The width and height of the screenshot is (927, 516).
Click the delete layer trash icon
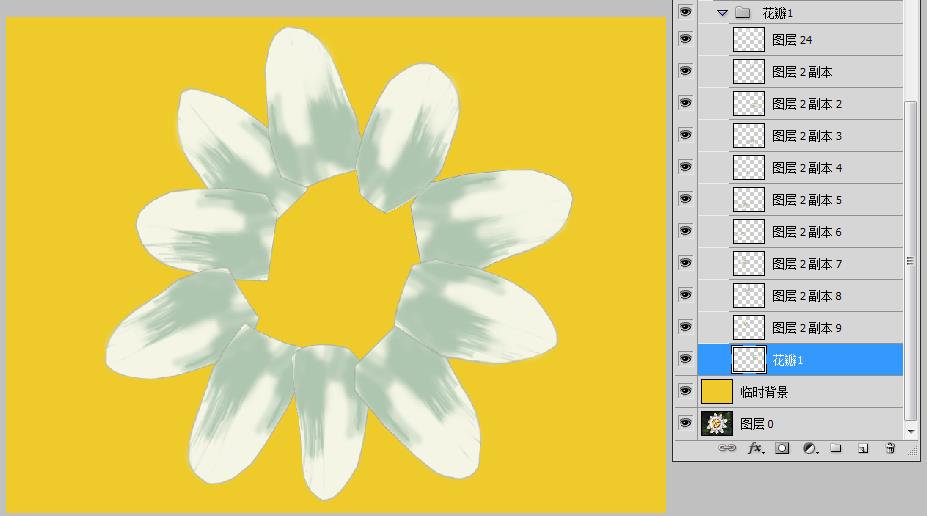pos(890,449)
